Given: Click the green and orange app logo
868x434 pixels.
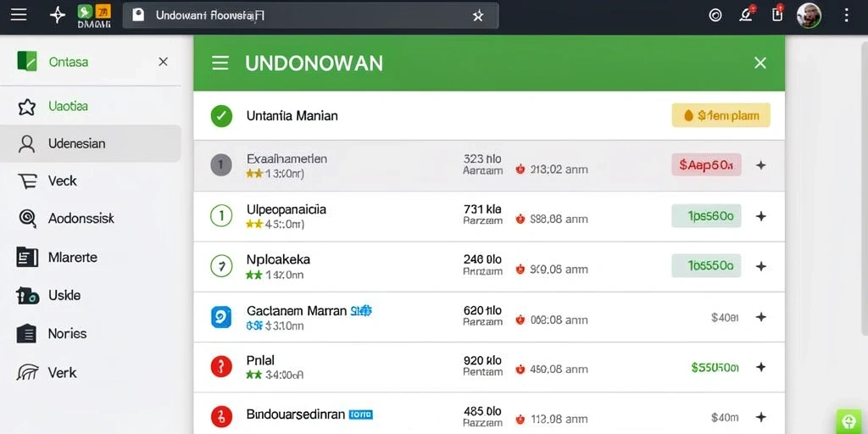Looking at the screenshot, I should click(x=94, y=15).
